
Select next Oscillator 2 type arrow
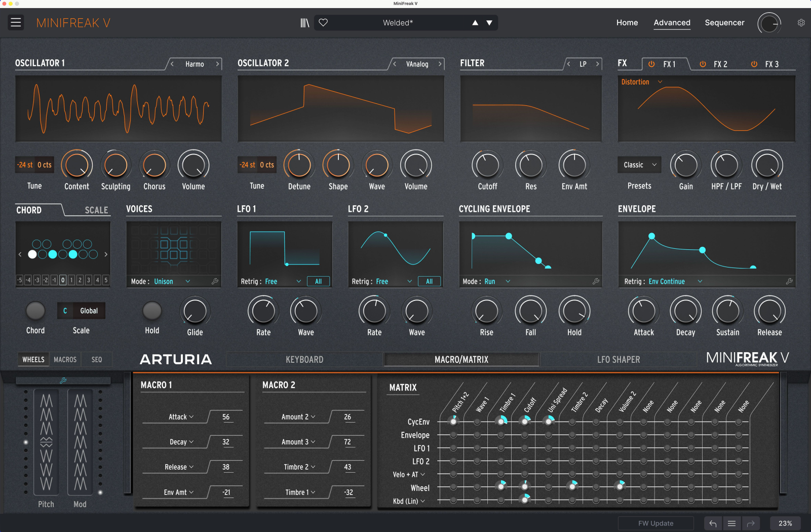[x=440, y=64]
